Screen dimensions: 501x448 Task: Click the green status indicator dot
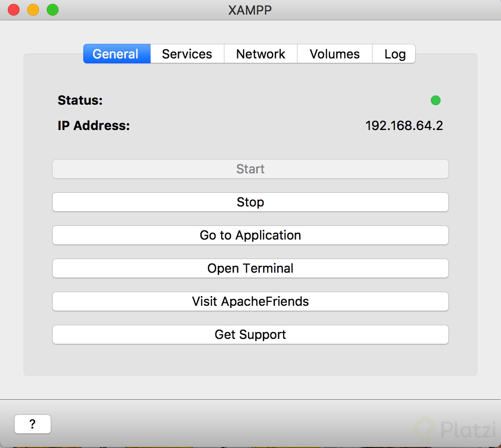(436, 100)
